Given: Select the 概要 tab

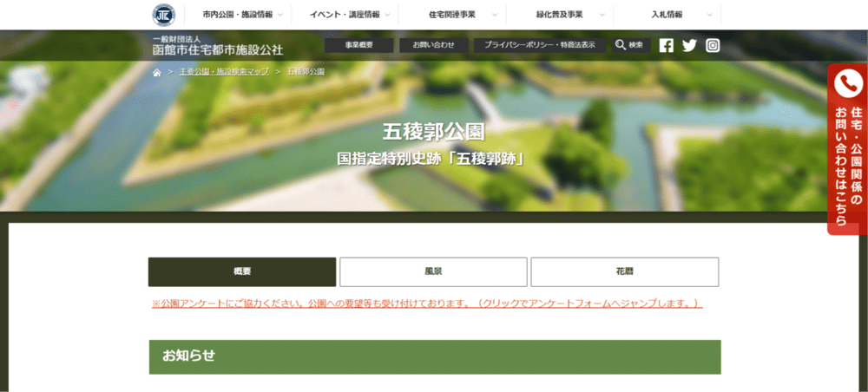Looking at the screenshot, I should (x=242, y=272).
